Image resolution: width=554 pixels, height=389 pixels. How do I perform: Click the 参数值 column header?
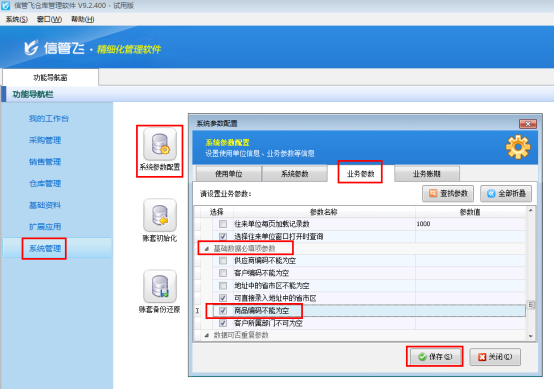pyautogui.click(x=470, y=212)
